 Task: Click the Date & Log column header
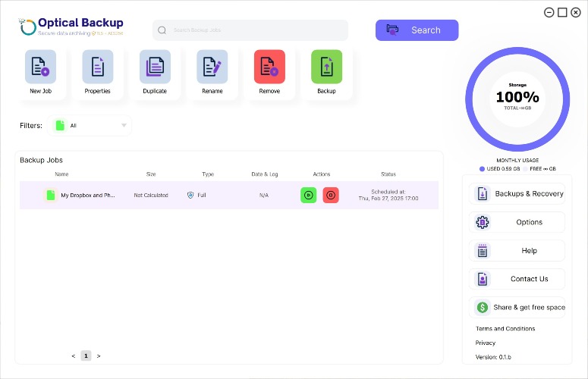pyautogui.click(x=264, y=174)
